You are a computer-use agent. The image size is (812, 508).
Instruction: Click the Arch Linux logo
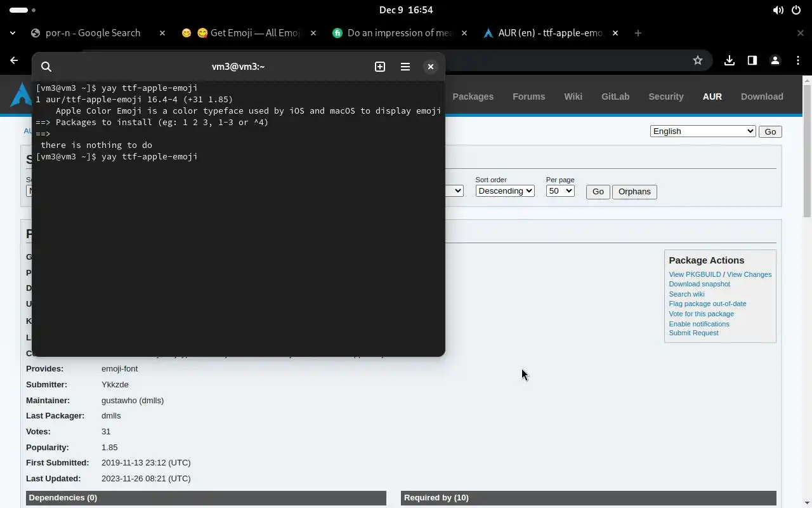pyautogui.click(x=22, y=95)
